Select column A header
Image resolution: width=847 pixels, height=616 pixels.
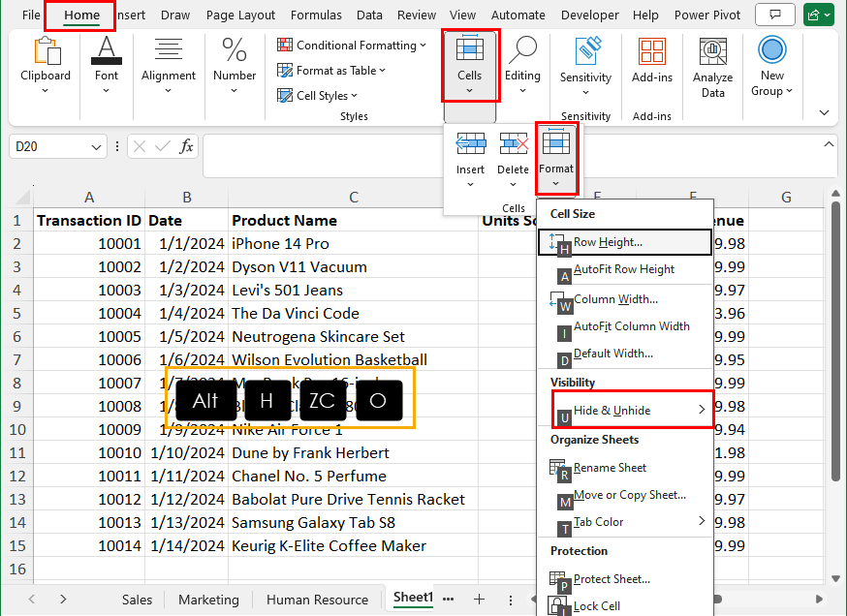tap(89, 198)
